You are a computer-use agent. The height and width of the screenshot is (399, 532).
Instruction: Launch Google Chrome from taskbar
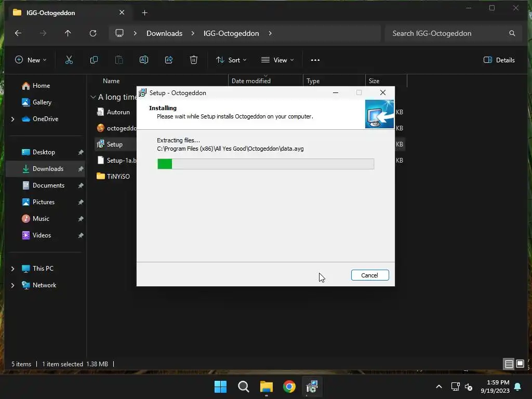(289, 387)
